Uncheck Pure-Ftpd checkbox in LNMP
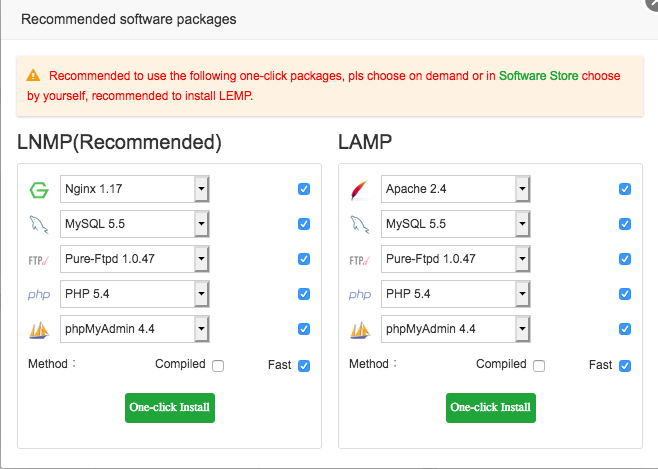 tap(304, 259)
